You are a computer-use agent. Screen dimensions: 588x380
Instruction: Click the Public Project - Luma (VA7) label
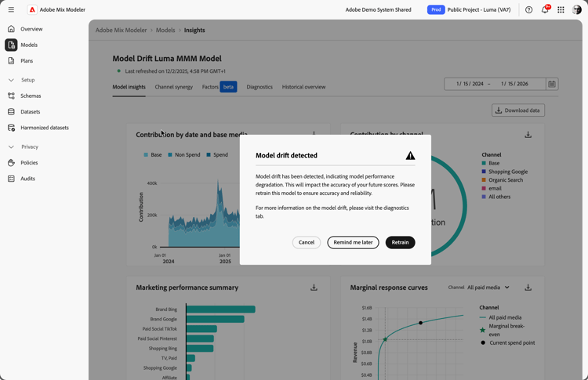[479, 9]
